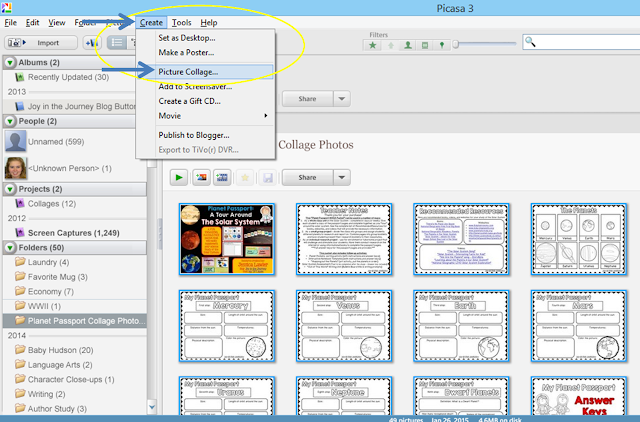Create photo collage icon in folder toolbar
This screenshot has height=422, width=640.
[x=201, y=178]
